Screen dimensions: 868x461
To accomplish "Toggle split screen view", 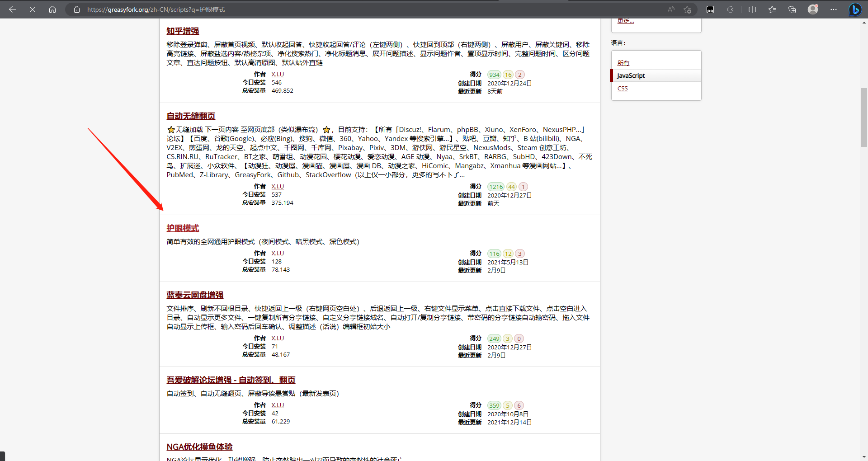I will click(x=752, y=9).
